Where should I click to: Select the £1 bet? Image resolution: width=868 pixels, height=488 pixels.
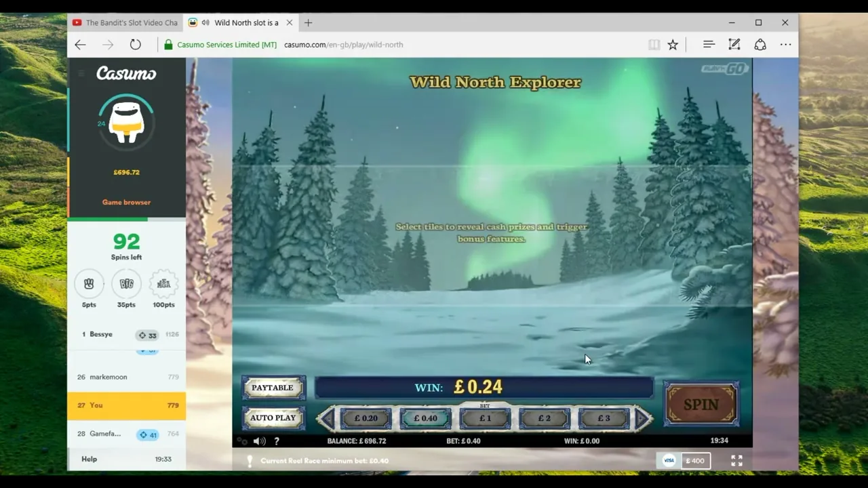[485, 418]
